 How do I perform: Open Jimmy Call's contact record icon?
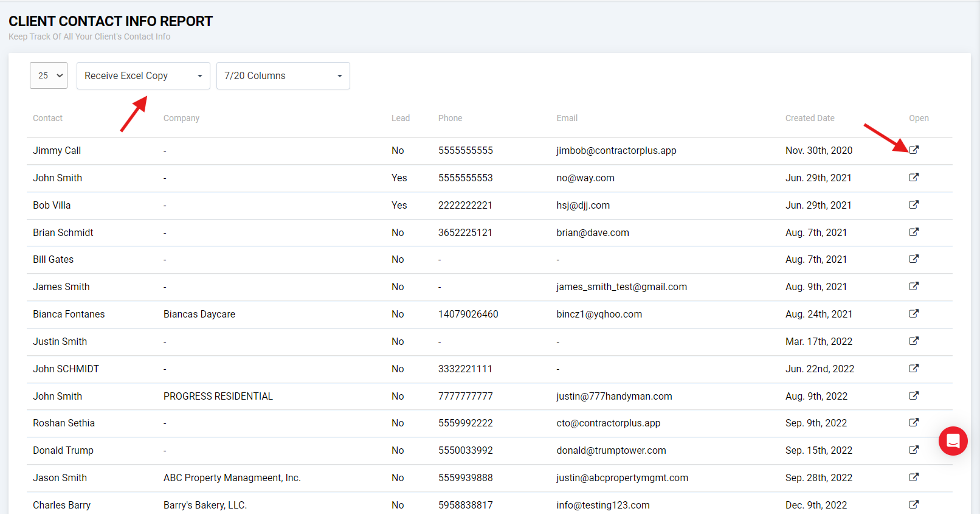pos(914,150)
